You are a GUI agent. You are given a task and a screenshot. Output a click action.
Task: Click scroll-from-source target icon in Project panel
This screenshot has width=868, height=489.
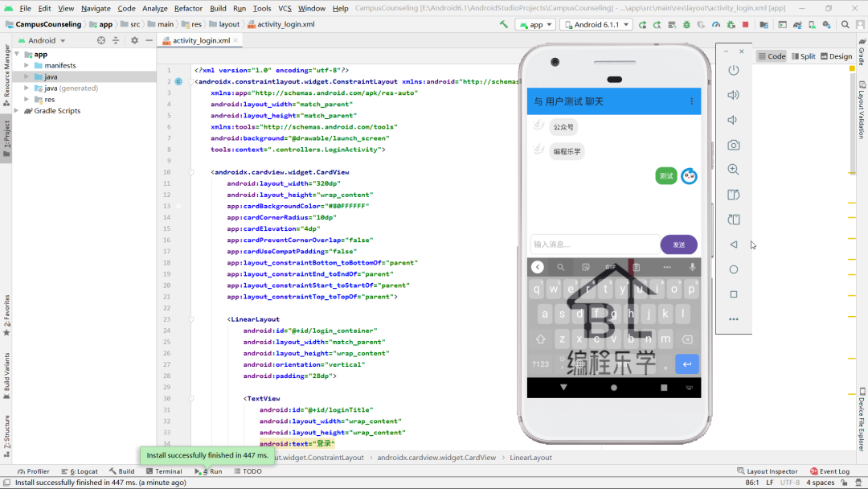pyautogui.click(x=100, y=40)
